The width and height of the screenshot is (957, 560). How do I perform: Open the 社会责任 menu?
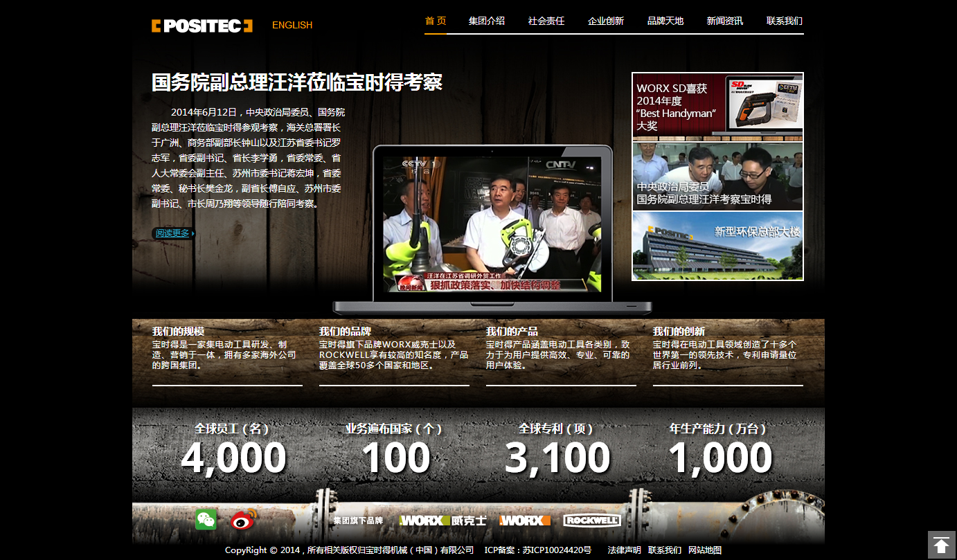(x=546, y=21)
